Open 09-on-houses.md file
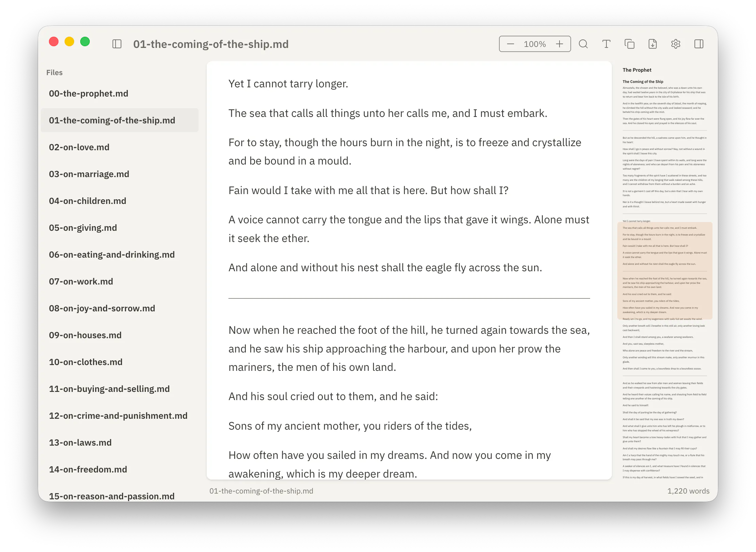Viewport: 756px width, 552px height. coord(120,335)
